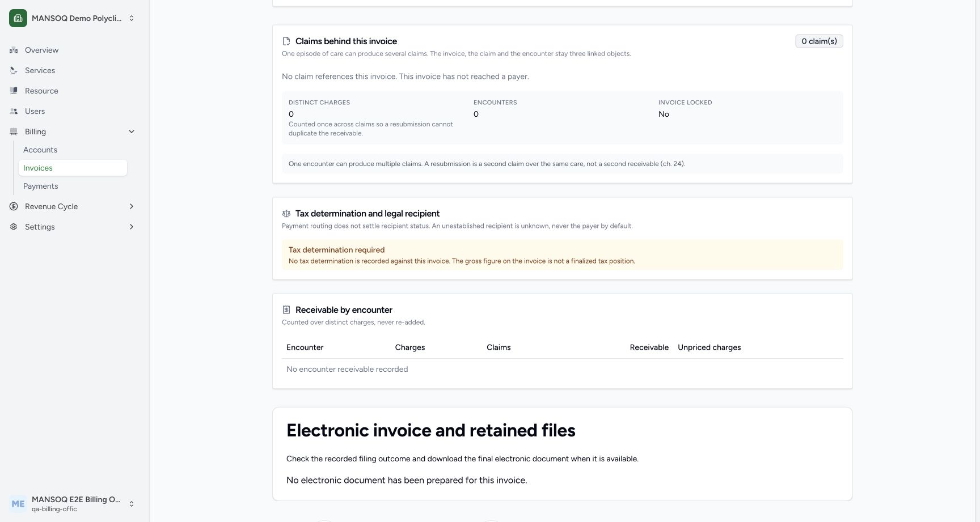Image resolution: width=980 pixels, height=522 pixels.
Task: Click the Charges column header
Action: pos(410,347)
